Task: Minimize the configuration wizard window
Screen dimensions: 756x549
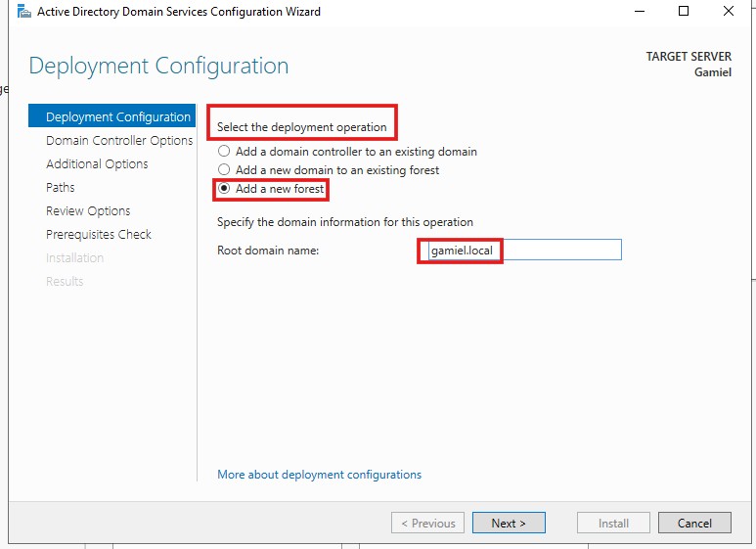Action: [640, 11]
